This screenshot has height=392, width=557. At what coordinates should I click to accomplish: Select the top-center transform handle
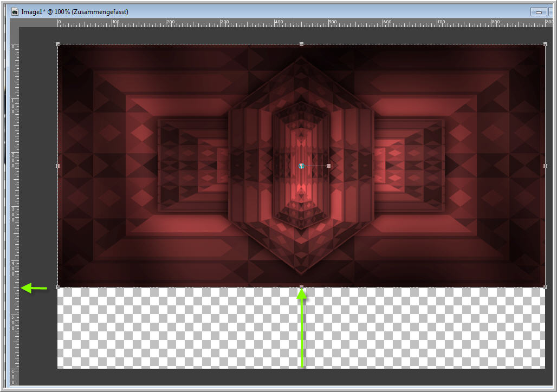302,44
